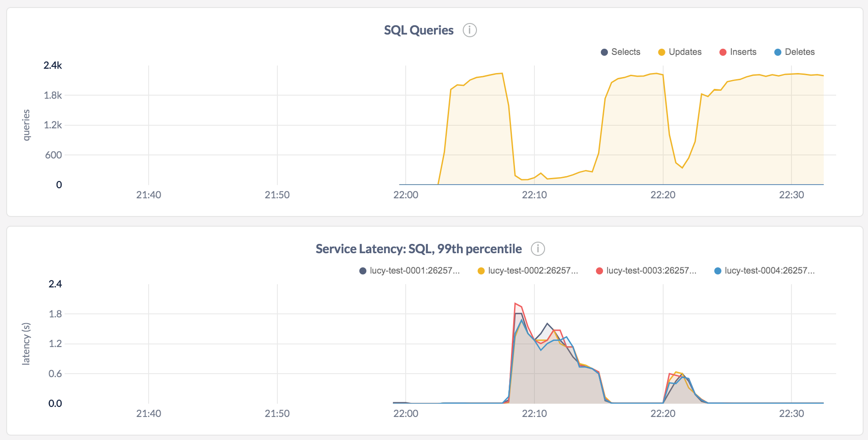Select the Updates legend label
The height and width of the screenshot is (440, 868).
tap(685, 52)
